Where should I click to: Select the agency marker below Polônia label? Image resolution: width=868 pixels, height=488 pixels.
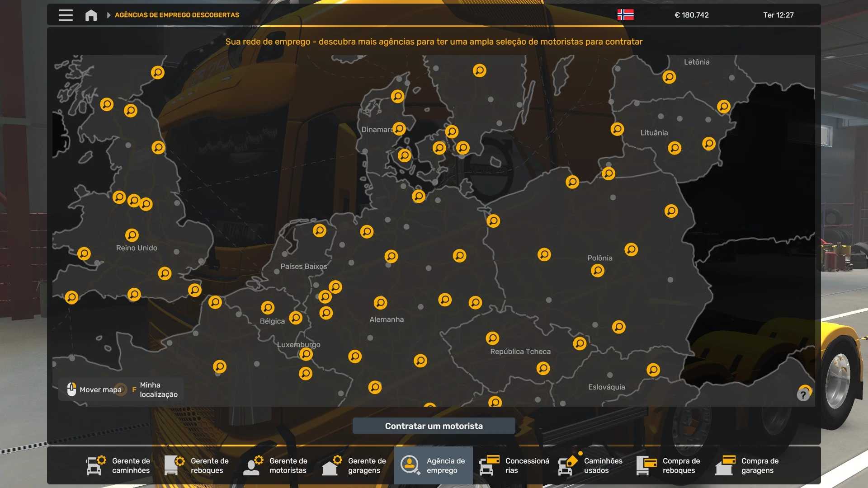pos(598,271)
